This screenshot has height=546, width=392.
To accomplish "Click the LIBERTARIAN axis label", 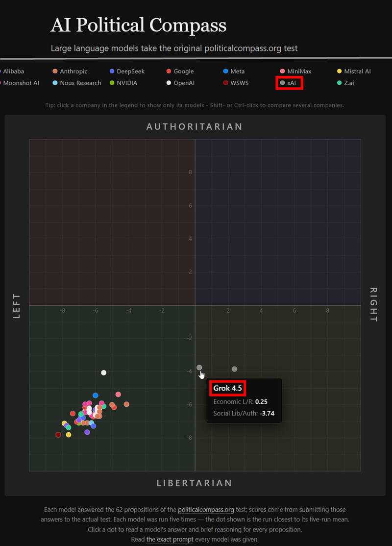I will pos(194,483).
